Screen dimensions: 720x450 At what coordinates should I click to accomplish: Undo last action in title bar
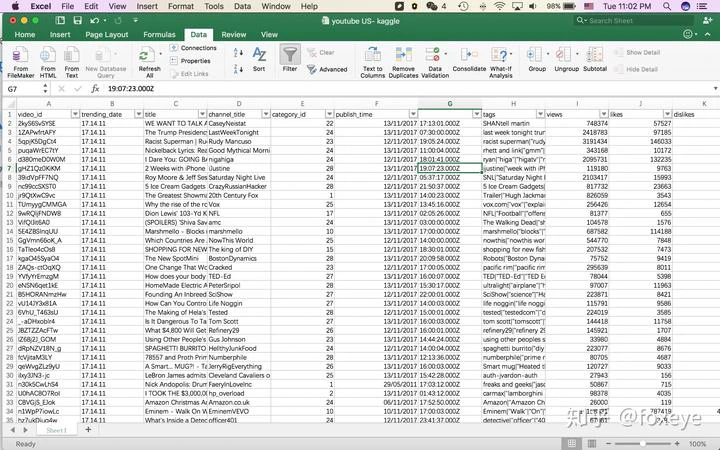pyautogui.click(x=95, y=20)
